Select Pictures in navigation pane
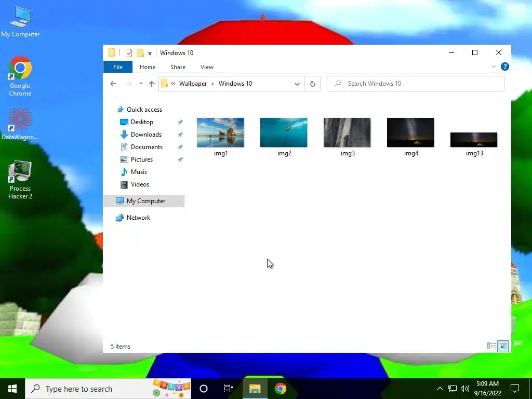532x399 pixels. (x=141, y=159)
